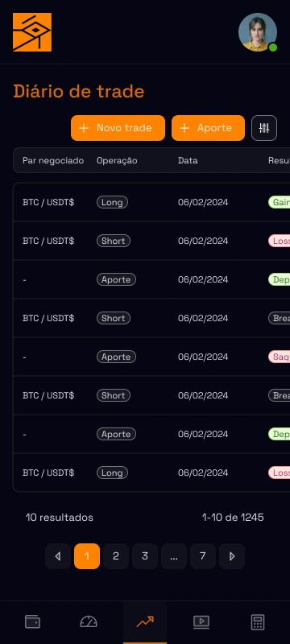The height and width of the screenshot is (644, 290).
Task: Select the trending chart icon in bottom bar
Action: click(x=145, y=621)
